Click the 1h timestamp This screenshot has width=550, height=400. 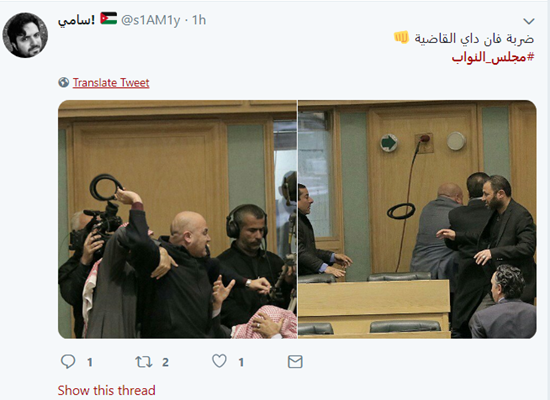pos(199,20)
